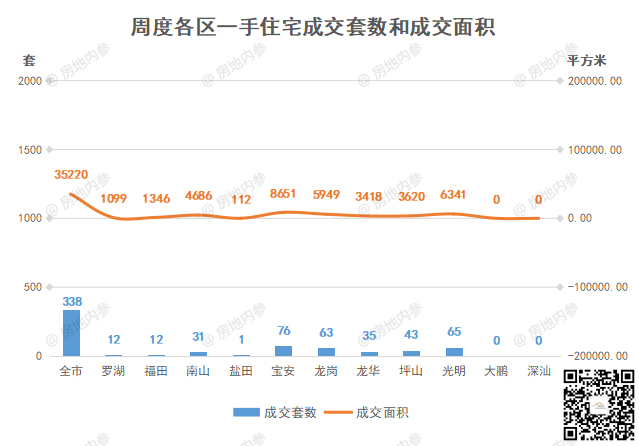Select the 宝安 bar labeled 76
This screenshot has width=639, height=446.
283,351
